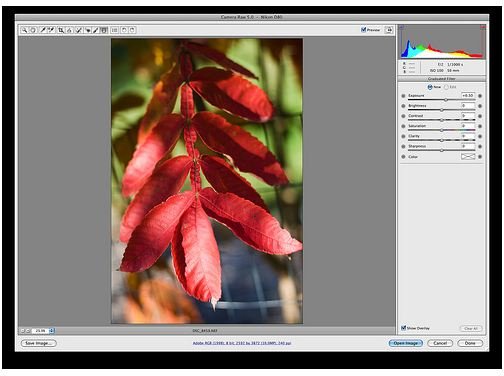
Task: Click Save Image button
Action: (x=39, y=343)
